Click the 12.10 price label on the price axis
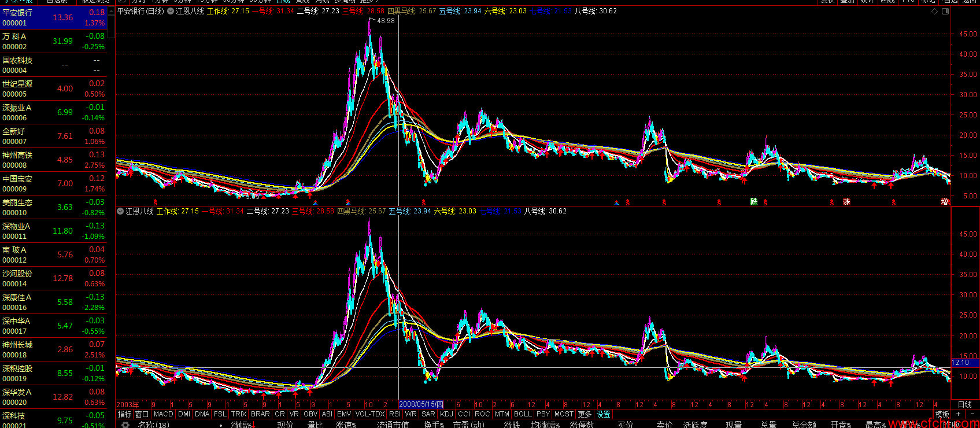This screenshot has width=980, height=428. (x=964, y=363)
